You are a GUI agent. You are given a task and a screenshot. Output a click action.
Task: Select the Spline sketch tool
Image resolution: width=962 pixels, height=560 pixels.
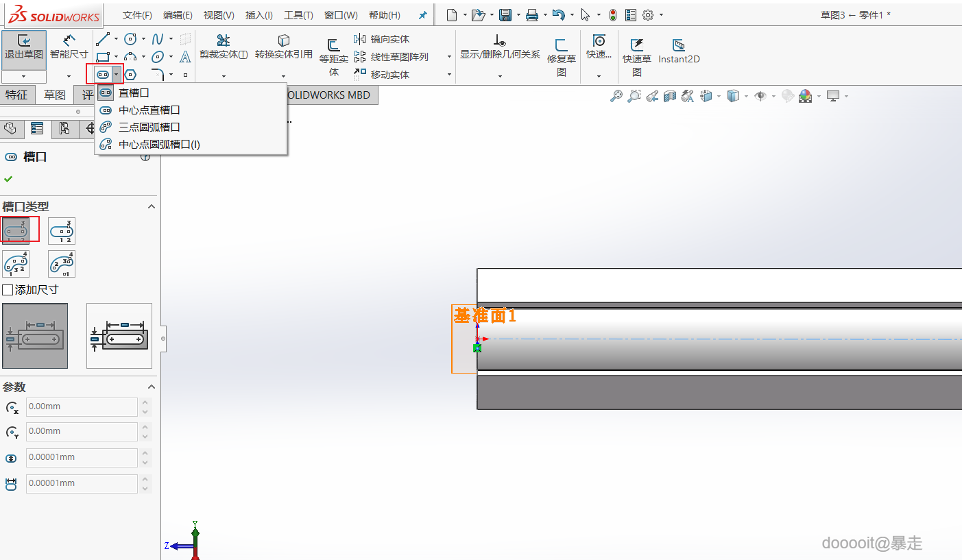[x=158, y=39]
